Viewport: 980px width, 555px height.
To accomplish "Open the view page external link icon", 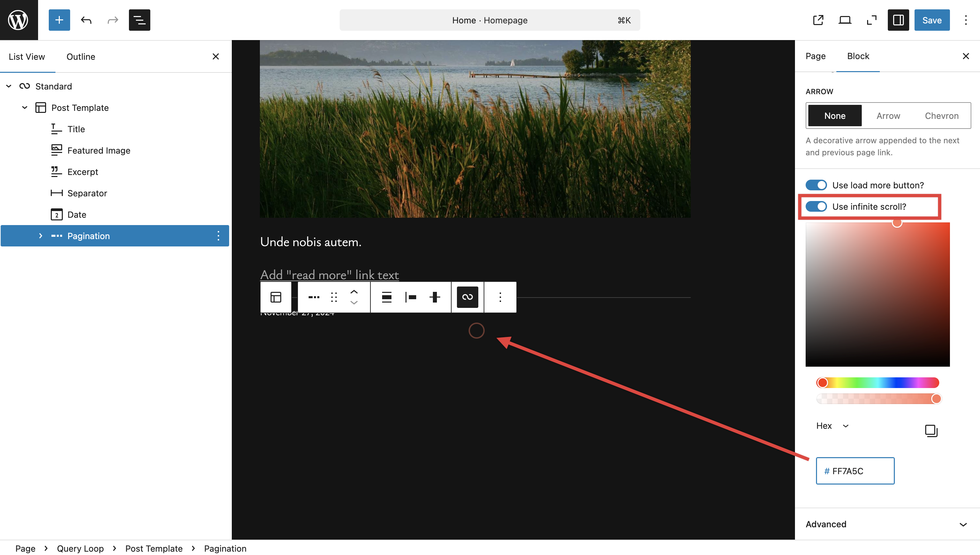I will pyautogui.click(x=818, y=20).
